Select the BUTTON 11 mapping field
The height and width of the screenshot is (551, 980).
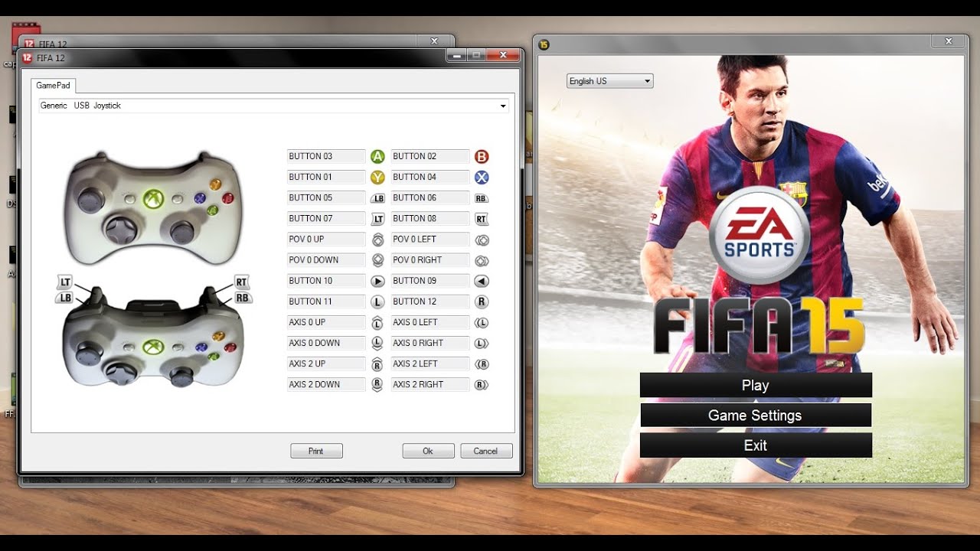pyautogui.click(x=326, y=301)
